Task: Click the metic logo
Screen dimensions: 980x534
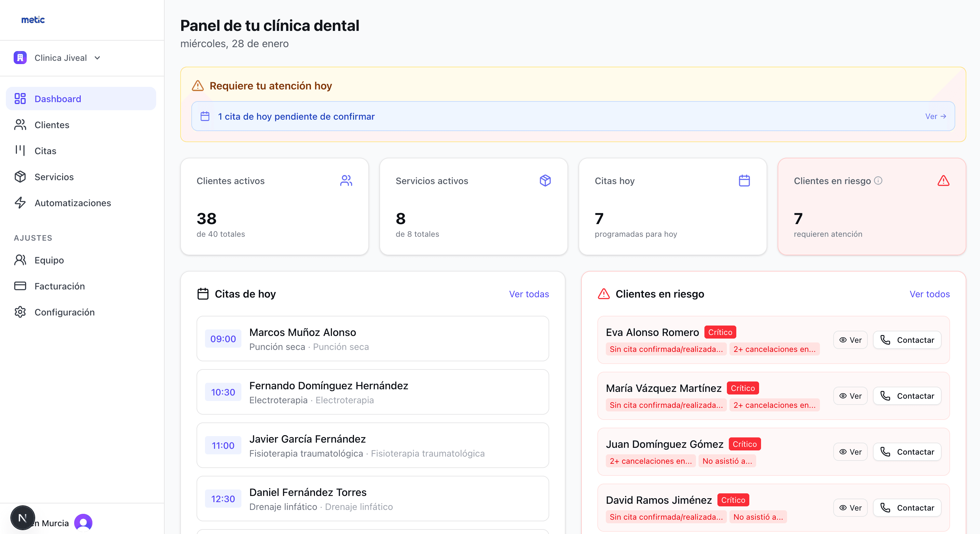Action: coord(33,20)
